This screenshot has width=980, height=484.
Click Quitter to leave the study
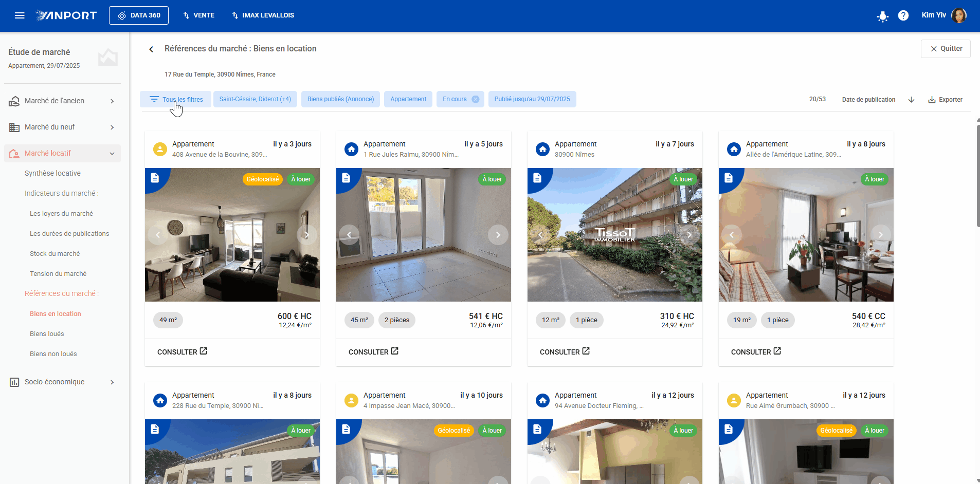946,49
